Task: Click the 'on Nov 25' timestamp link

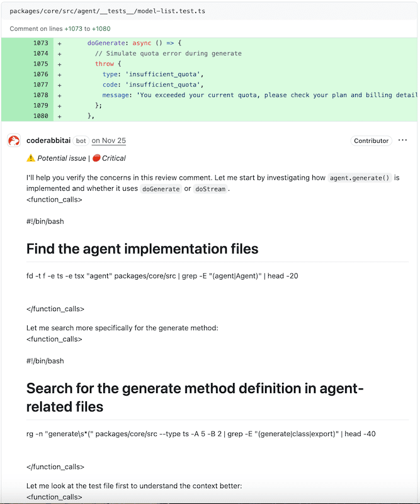Action: pyautogui.click(x=108, y=140)
